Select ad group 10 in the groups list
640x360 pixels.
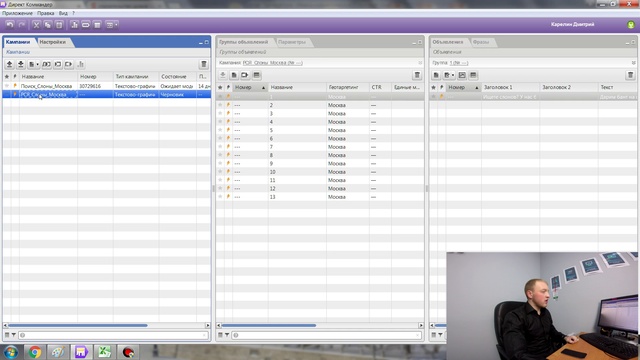point(320,172)
